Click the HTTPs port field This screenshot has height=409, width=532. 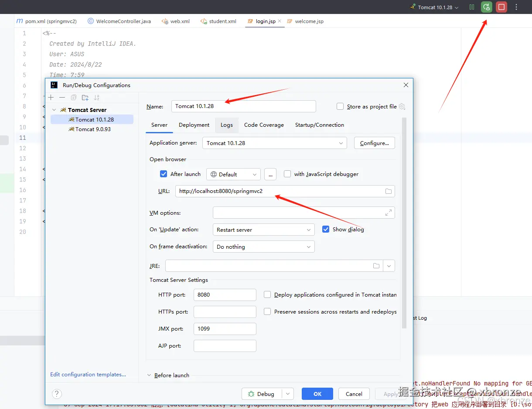tap(225, 312)
